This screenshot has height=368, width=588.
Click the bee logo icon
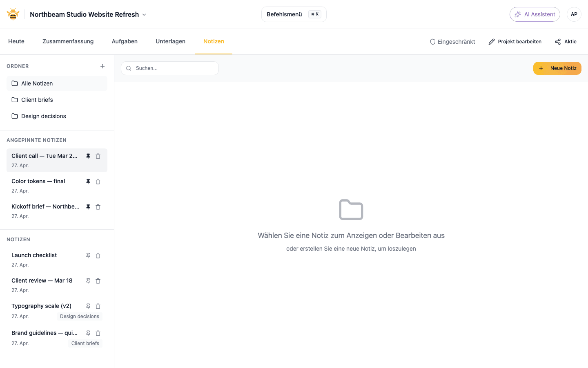tap(13, 13)
